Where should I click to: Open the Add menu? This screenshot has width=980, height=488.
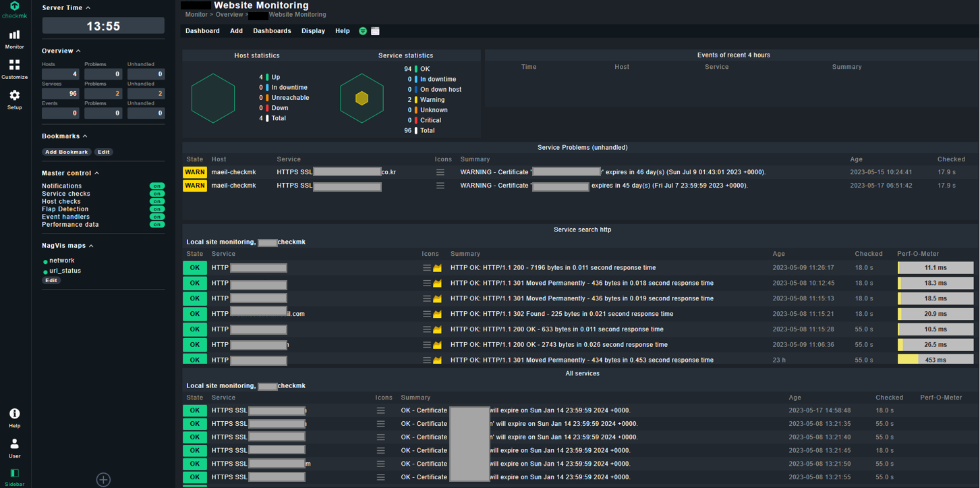[x=236, y=31]
